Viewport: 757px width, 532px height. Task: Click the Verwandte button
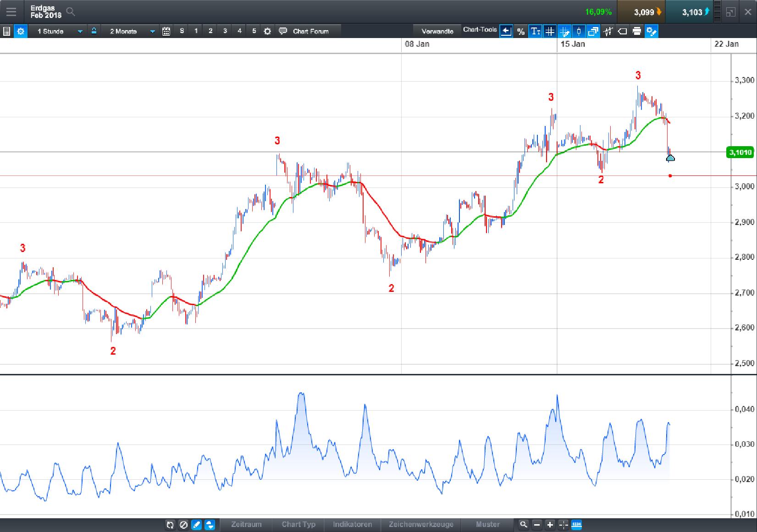click(x=438, y=31)
